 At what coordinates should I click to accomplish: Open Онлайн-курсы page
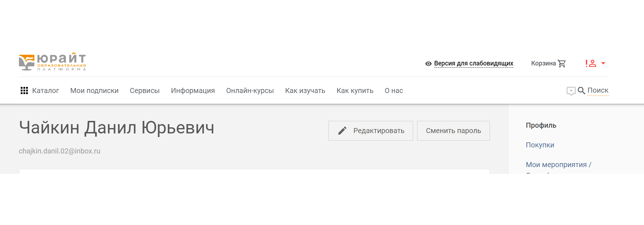250,91
